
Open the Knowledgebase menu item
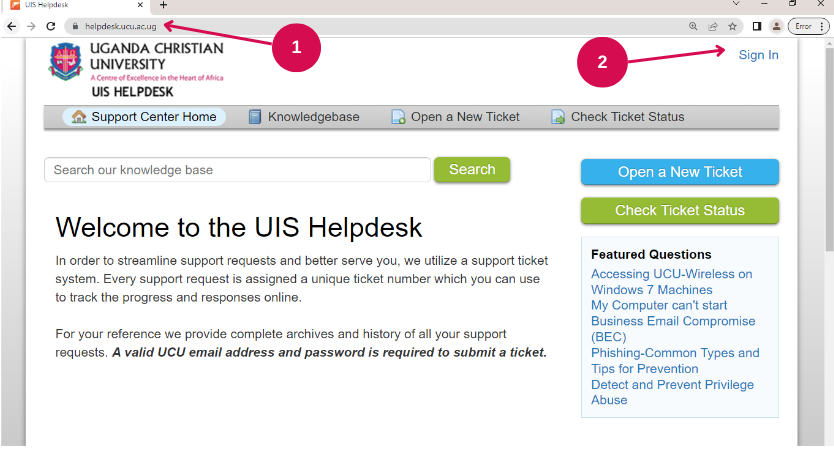pos(304,117)
